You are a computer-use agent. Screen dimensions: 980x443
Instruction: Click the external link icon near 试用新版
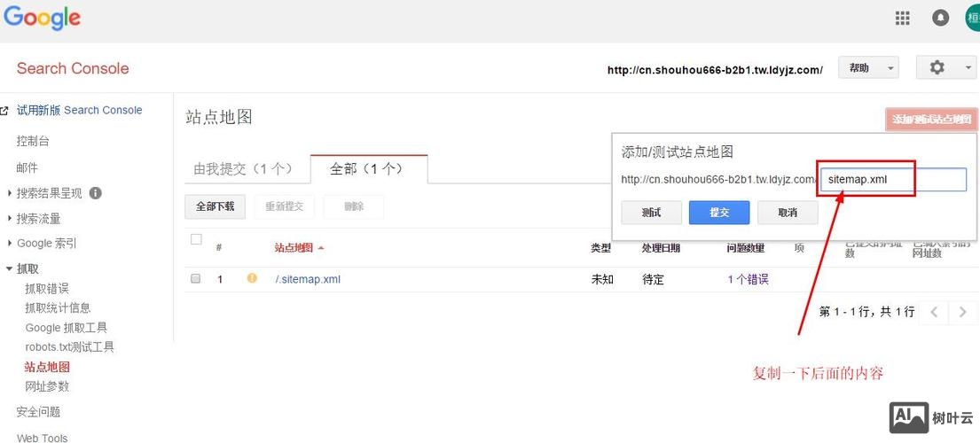(x=5, y=111)
